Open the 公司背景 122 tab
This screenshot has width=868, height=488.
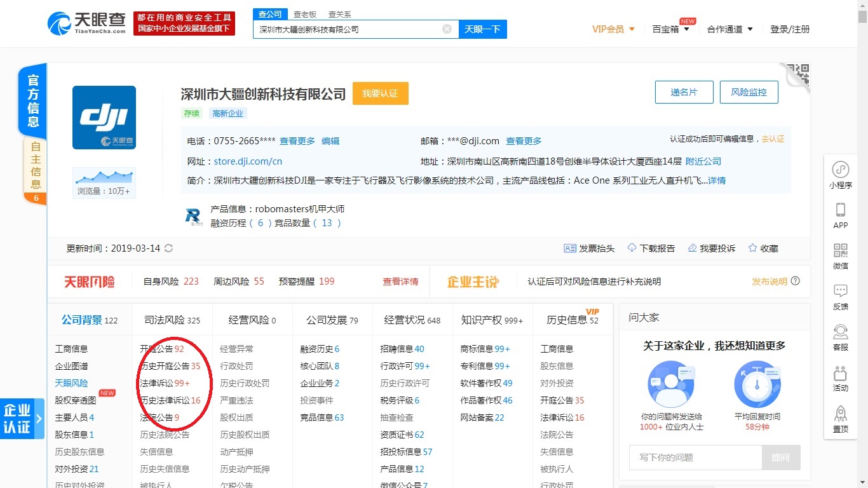tap(90, 320)
